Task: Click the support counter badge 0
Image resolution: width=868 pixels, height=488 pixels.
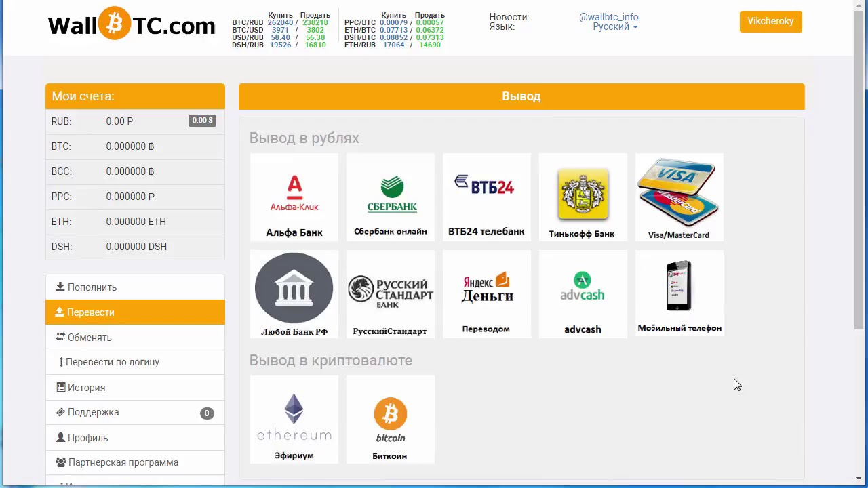Action: 207,413
